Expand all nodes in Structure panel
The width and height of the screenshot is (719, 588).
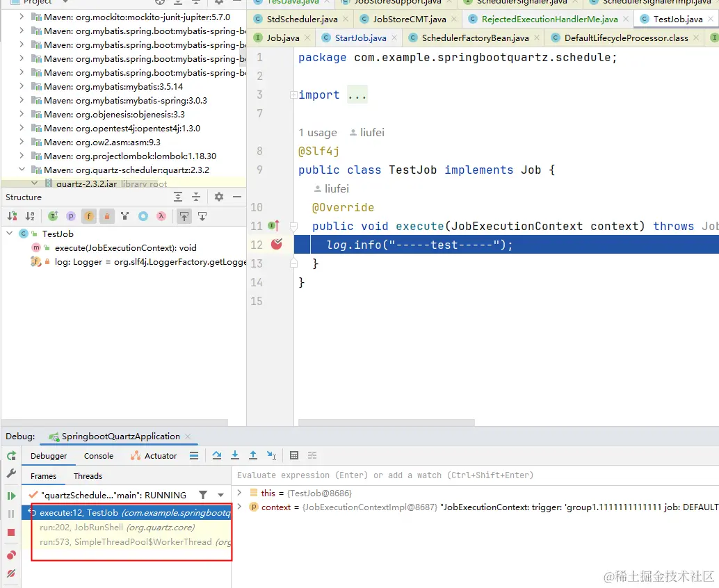coord(178,197)
